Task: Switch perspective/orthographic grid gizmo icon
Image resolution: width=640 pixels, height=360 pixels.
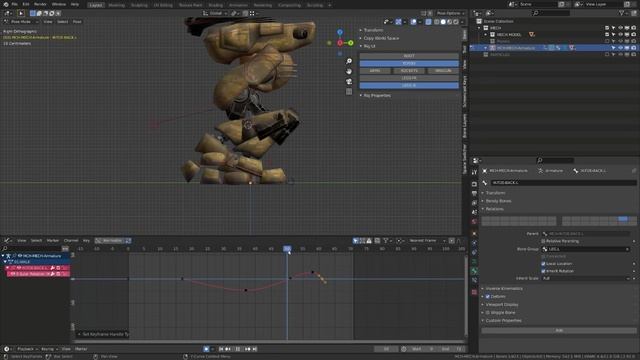Action: (x=349, y=92)
